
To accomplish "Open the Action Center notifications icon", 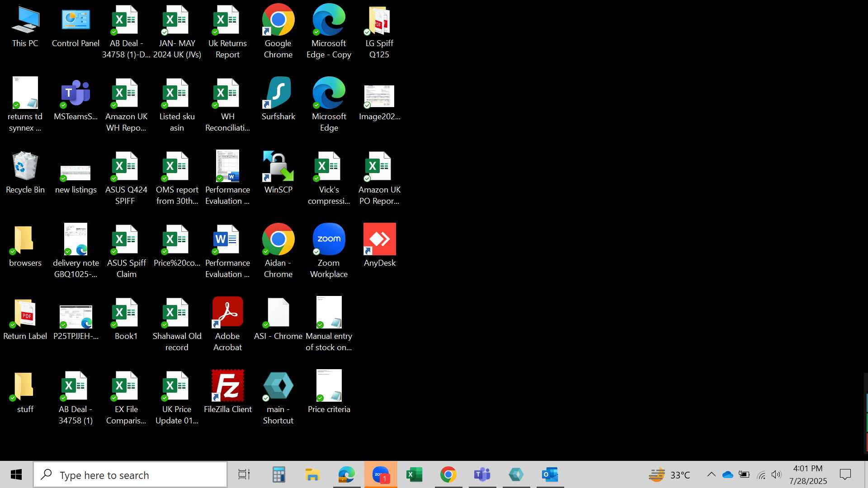I will click(845, 474).
